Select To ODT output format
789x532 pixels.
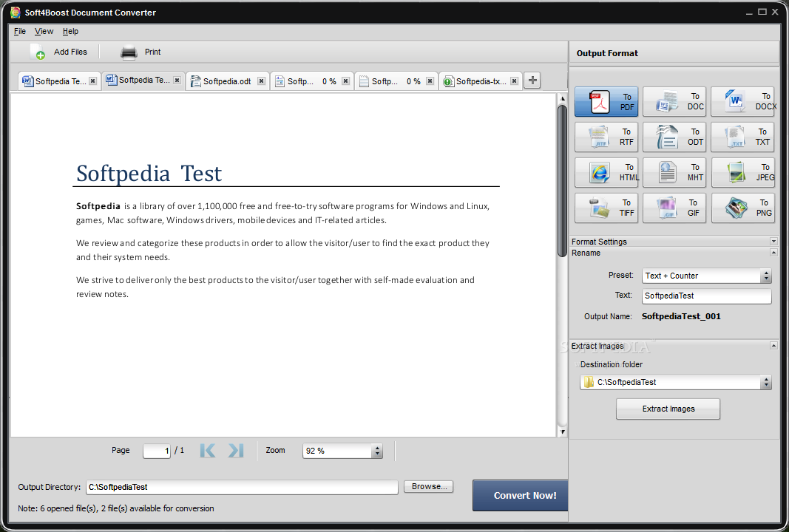pyautogui.click(x=675, y=137)
